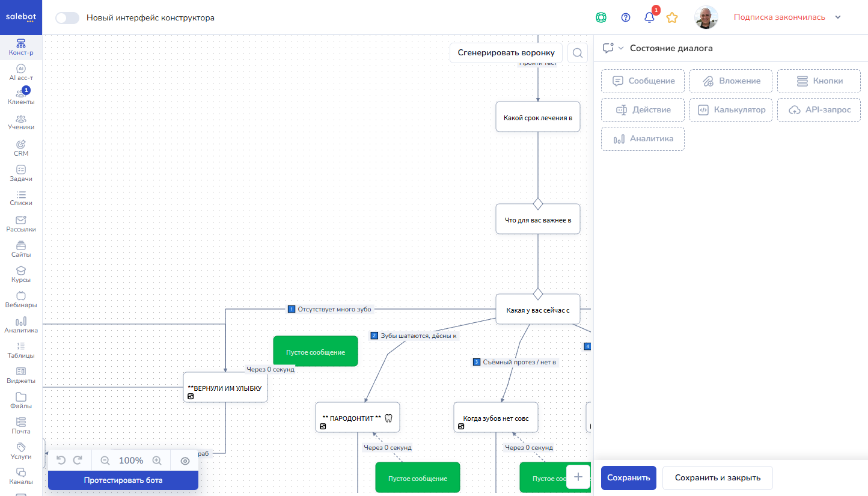Click the Сохранить button
This screenshot has width=868, height=496.
coord(628,478)
